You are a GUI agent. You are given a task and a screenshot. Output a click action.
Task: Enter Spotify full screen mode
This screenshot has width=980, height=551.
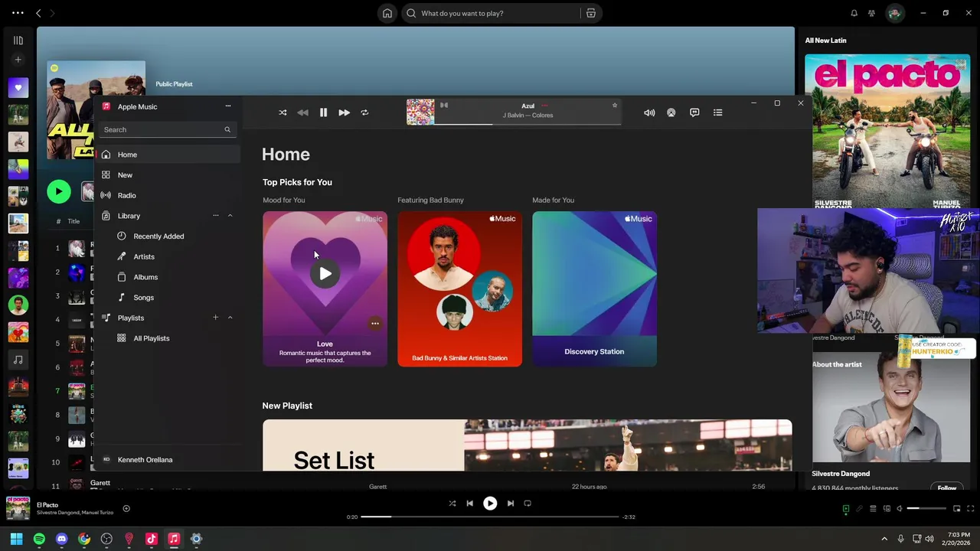[x=970, y=509]
